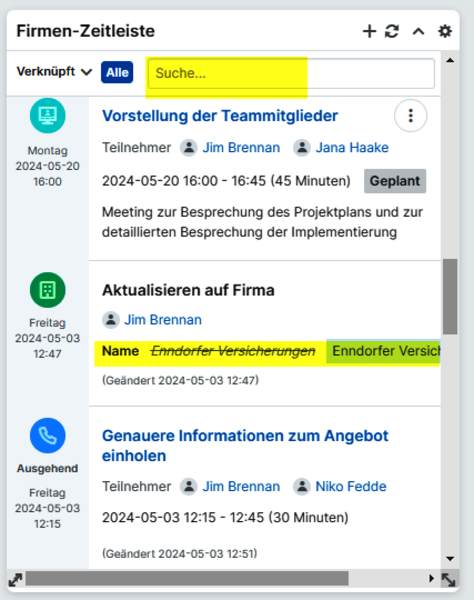Toggle the Alle filter badge
The image size is (474, 600).
117,72
